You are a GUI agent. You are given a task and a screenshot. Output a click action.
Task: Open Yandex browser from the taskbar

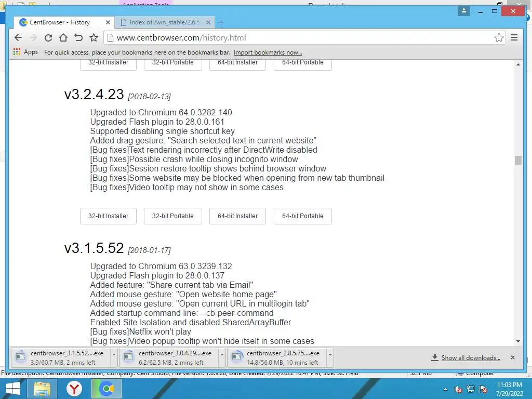coord(74,389)
